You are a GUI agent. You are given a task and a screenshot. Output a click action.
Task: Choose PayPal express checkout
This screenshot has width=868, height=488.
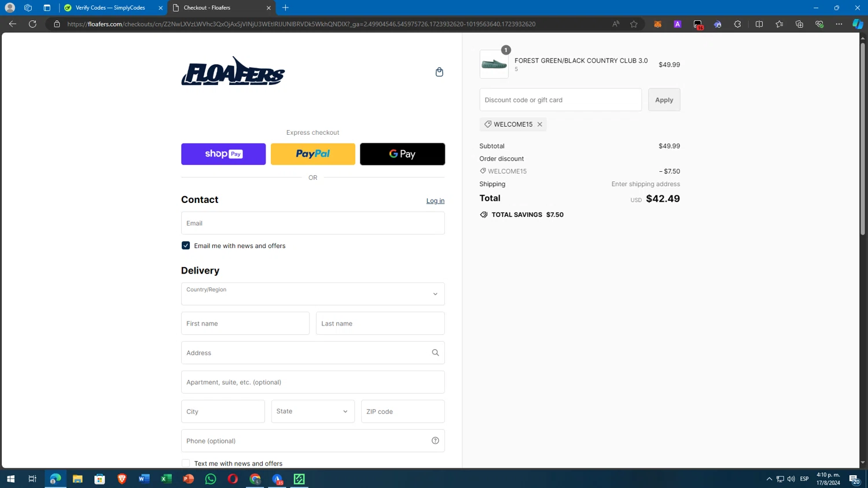313,154
